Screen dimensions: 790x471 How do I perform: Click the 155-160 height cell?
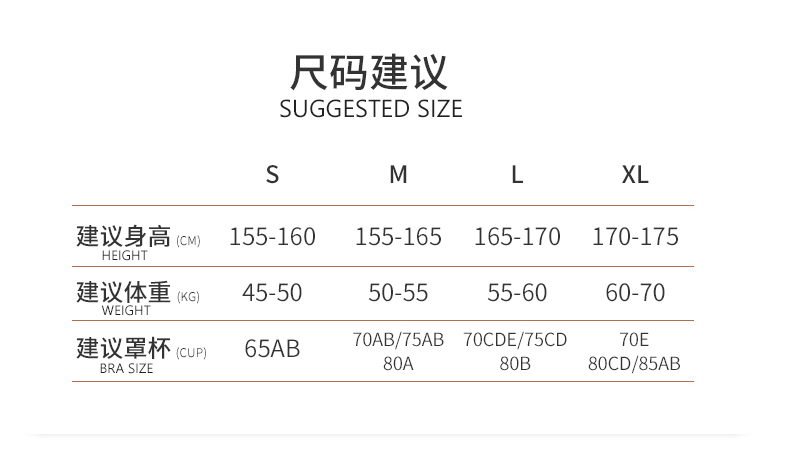click(x=272, y=237)
